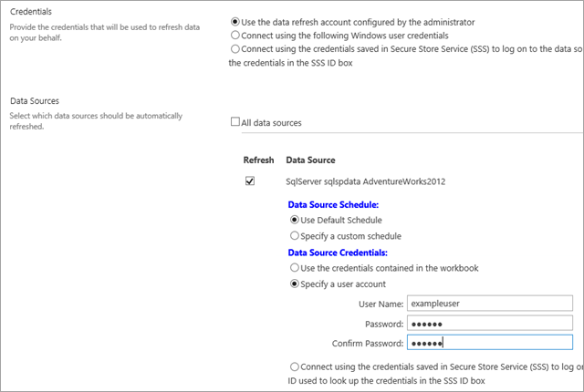Select Secure Store Service option under Data Source Credentials
584x392 pixels.
[294, 366]
